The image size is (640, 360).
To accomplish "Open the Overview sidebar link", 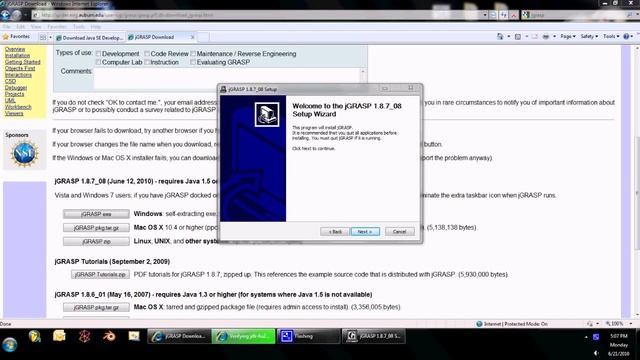I will 15,49.
